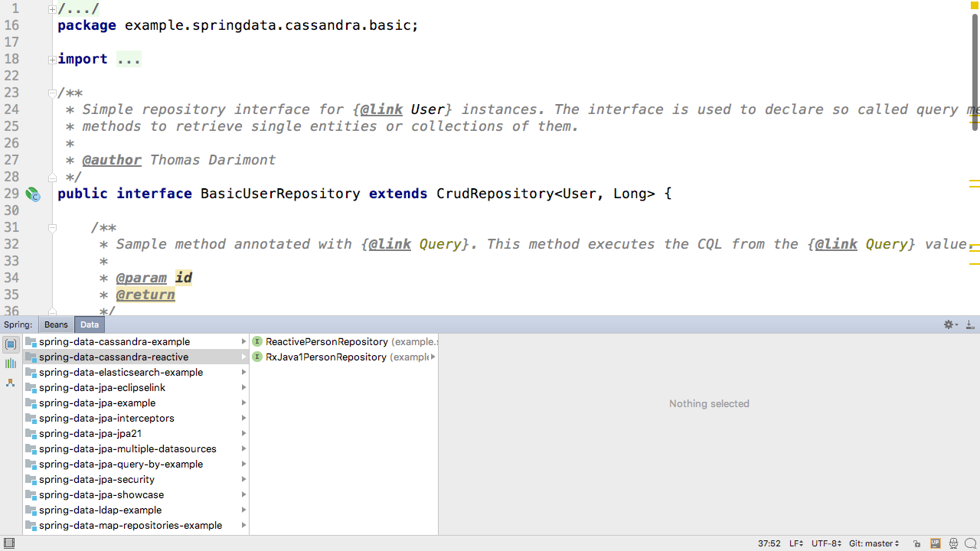Switch to the Beans tab
Image resolution: width=980 pixels, height=551 pixels.
pos(55,324)
